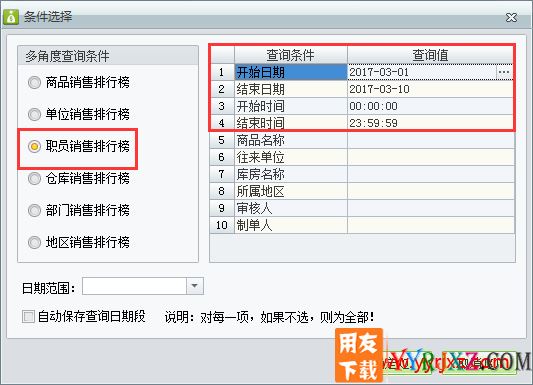
Task: Click the 开始时间 value 00:00:00
Action: coord(374,106)
